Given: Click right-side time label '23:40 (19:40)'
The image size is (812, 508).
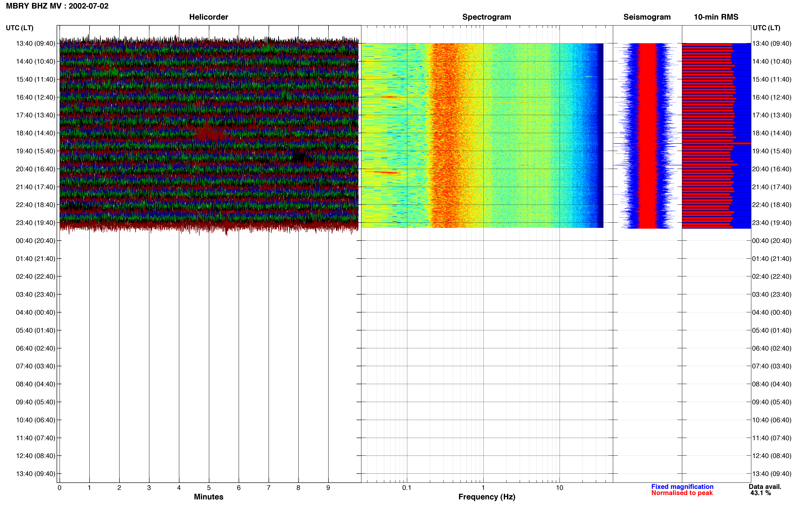Looking at the screenshot, I should pos(772,223).
